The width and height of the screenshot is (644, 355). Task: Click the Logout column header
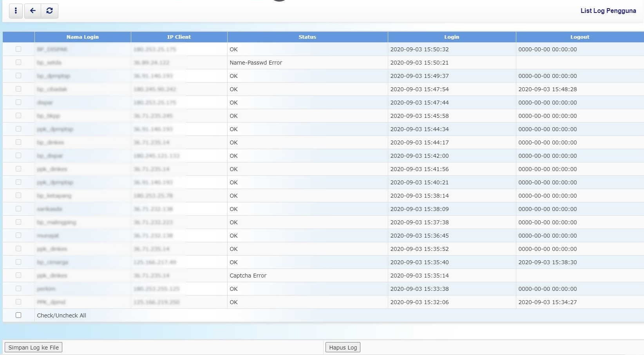[x=580, y=37]
